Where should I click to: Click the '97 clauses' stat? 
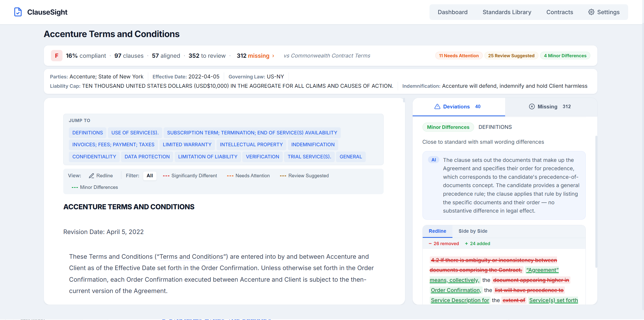pyautogui.click(x=129, y=56)
